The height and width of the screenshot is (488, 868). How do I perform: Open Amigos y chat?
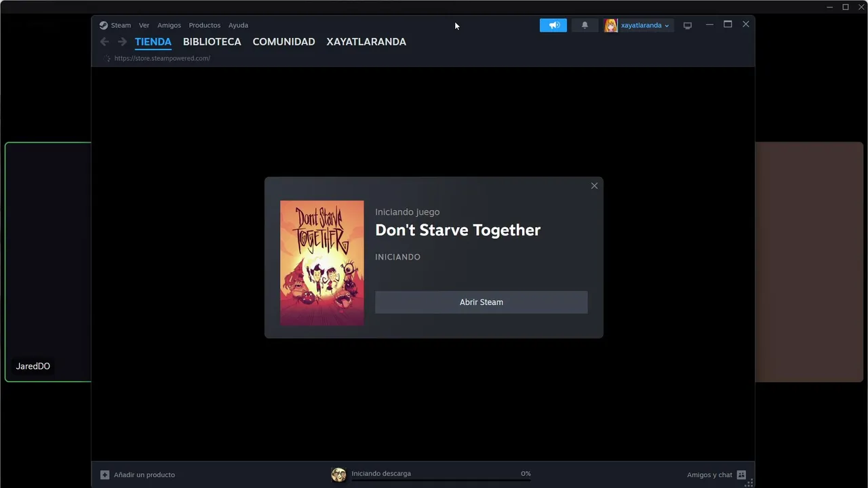[x=709, y=475]
